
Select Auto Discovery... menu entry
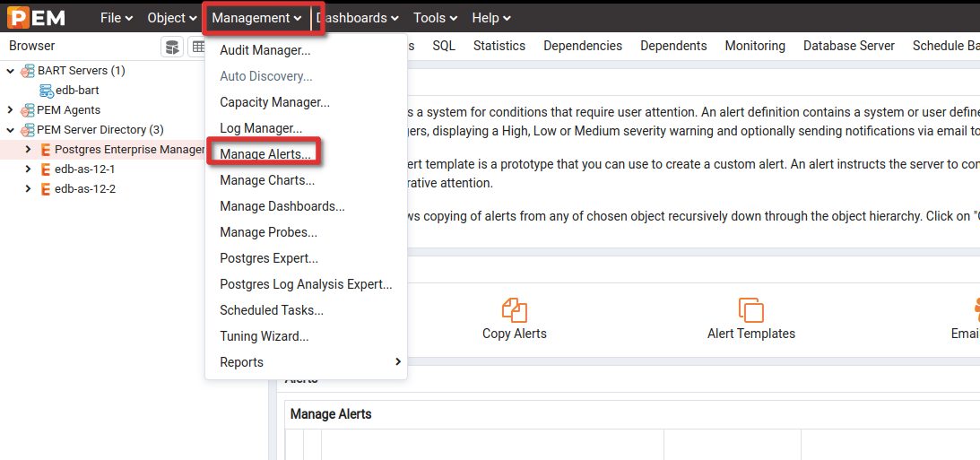[307, 76]
